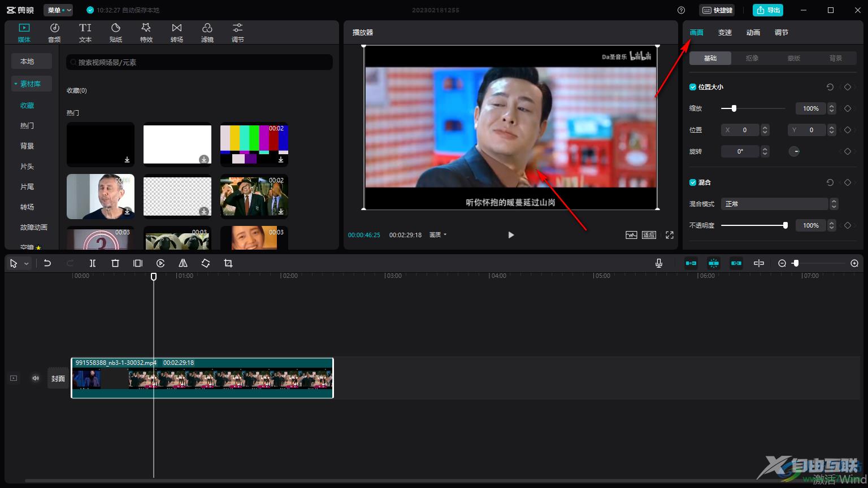Image resolution: width=868 pixels, height=488 pixels.
Task: Switch to the 调节 tab in properties
Action: [782, 33]
